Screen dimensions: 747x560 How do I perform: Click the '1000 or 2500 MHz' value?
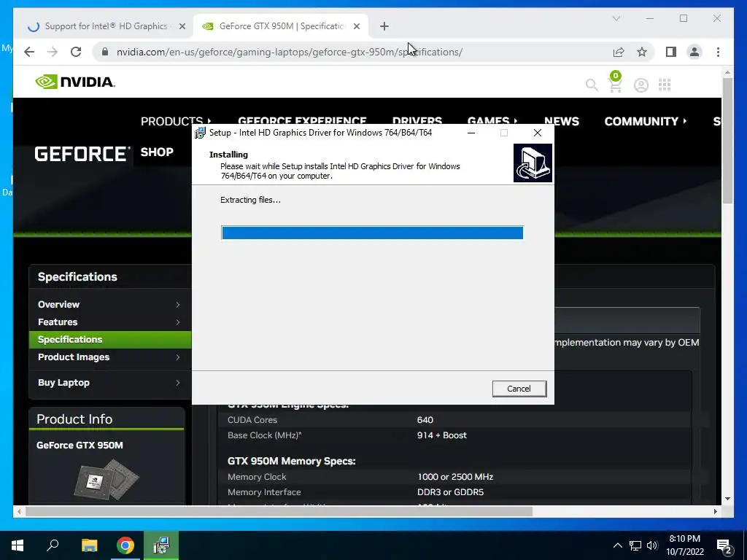click(455, 477)
